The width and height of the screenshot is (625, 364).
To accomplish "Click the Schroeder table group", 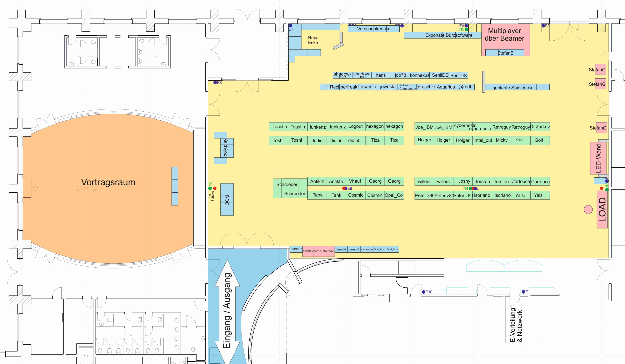I will [290, 188].
